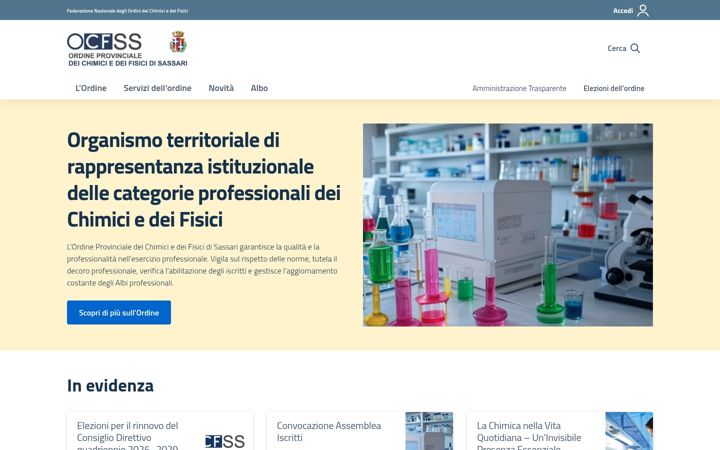Screen dimensions: 720x450
Task: Click the Organismo territoriale main heading
Action: tap(204, 180)
